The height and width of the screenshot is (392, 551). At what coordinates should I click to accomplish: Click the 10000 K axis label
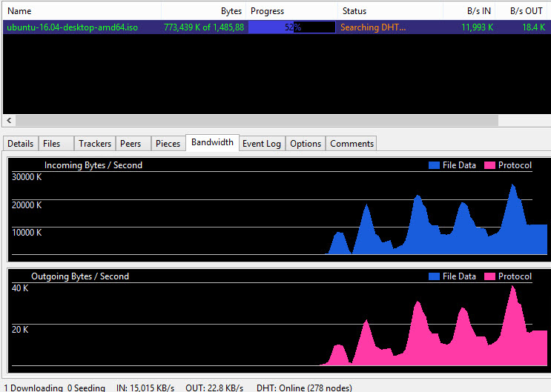27,233
